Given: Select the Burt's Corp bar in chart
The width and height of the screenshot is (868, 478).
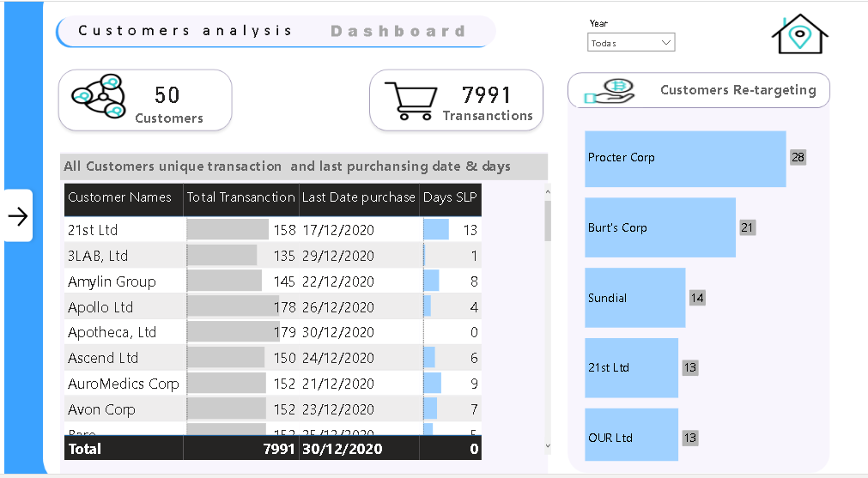Looking at the screenshot, I should [659, 228].
